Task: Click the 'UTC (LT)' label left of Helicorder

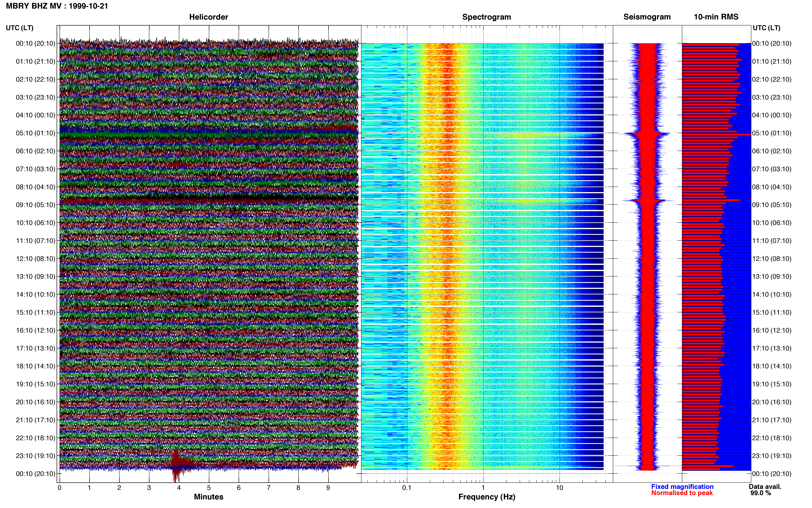Action: click(20, 28)
